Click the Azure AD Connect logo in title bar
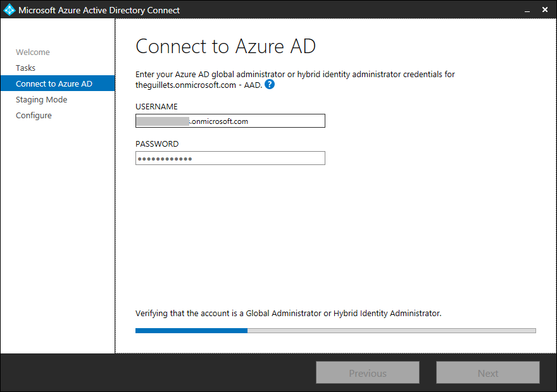Viewport: 557px width, 392px height. click(x=9, y=10)
